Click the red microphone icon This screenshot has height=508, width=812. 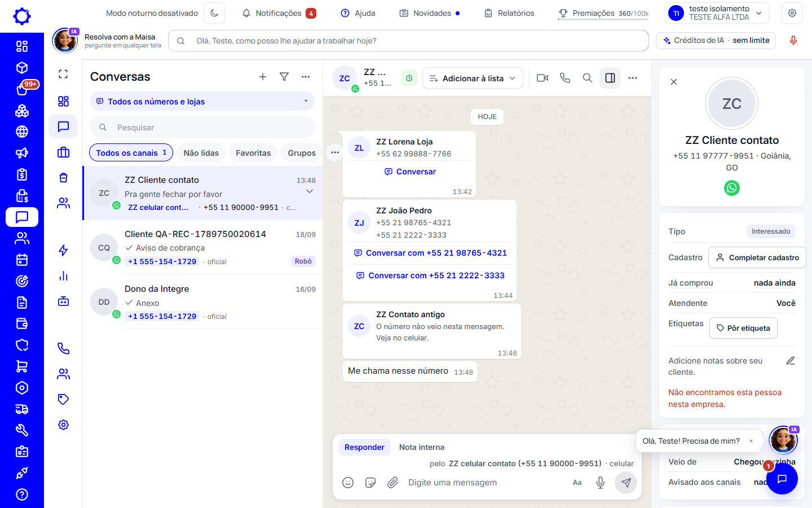[x=793, y=41]
